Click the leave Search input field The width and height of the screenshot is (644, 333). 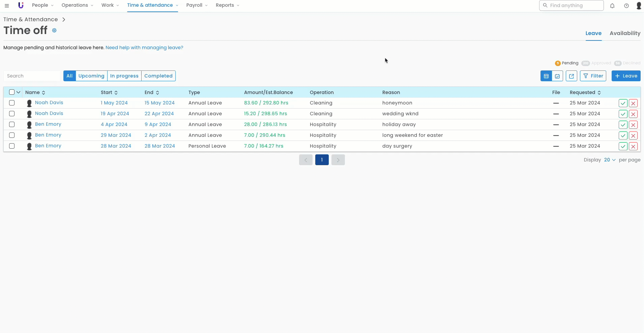pyautogui.click(x=32, y=76)
